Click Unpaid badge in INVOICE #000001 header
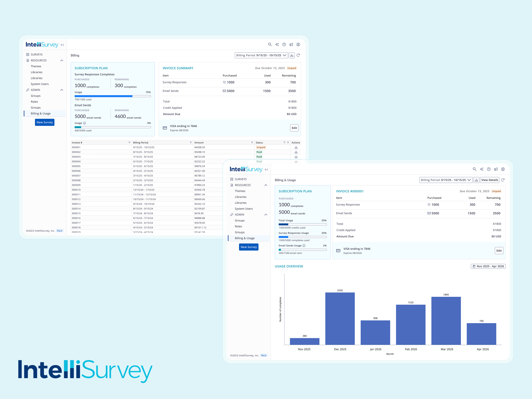Viewport: 532px width, 399px height. point(496,191)
